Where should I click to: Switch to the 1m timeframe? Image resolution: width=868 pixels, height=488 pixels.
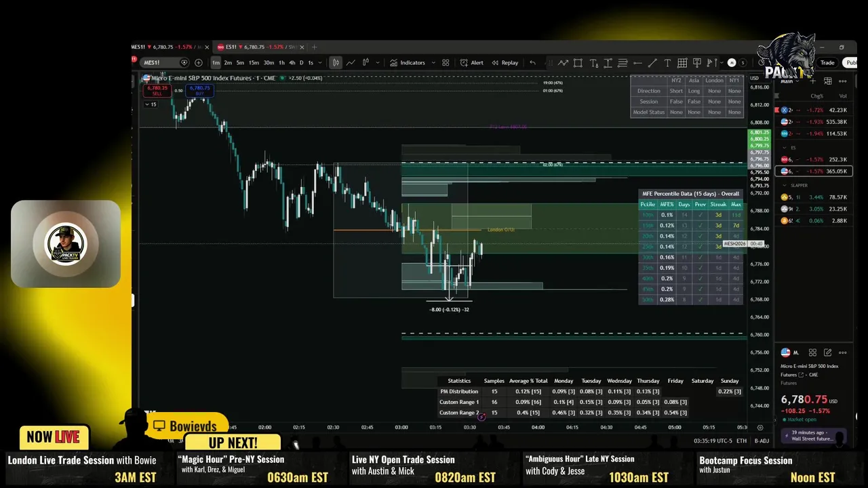coord(216,62)
